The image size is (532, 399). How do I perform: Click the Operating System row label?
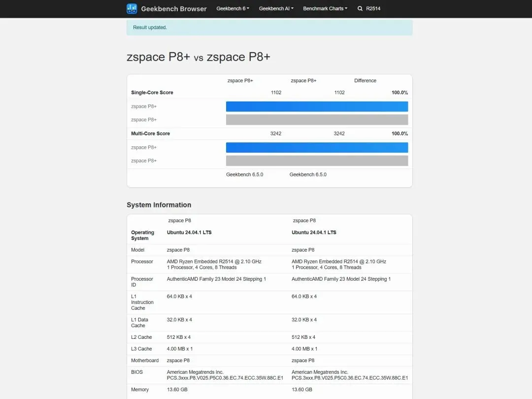tap(142, 235)
